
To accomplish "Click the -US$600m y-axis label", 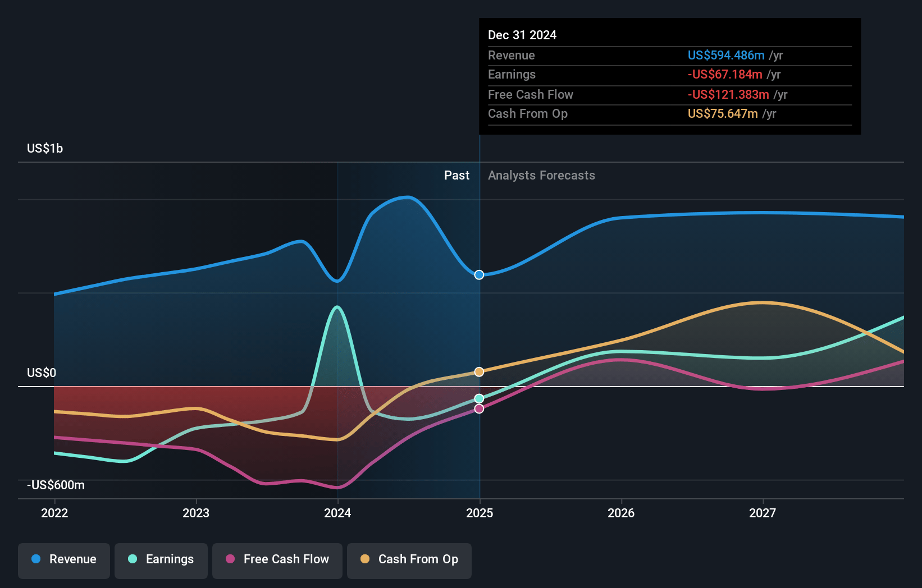I will 56,485.
